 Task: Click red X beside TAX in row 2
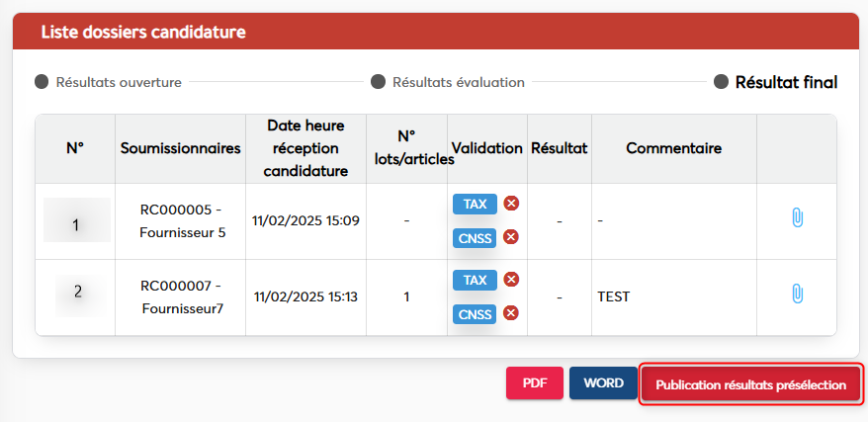pyautogui.click(x=511, y=280)
